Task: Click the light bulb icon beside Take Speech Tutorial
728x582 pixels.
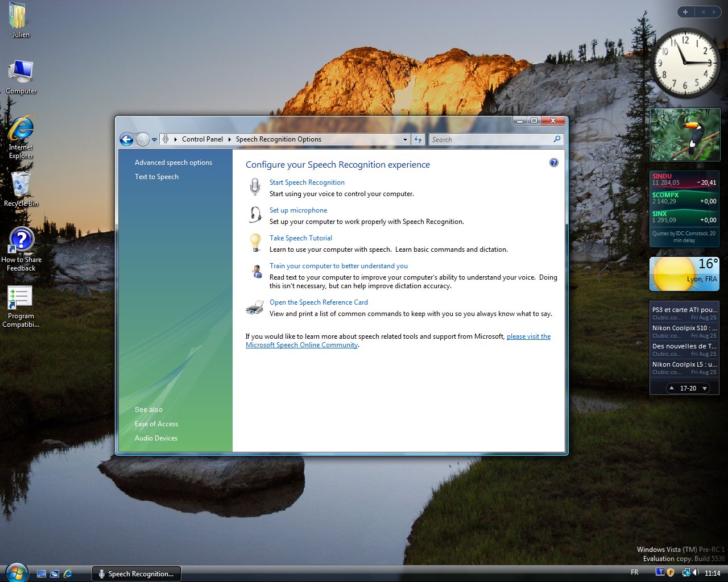Action: [x=255, y=242]
